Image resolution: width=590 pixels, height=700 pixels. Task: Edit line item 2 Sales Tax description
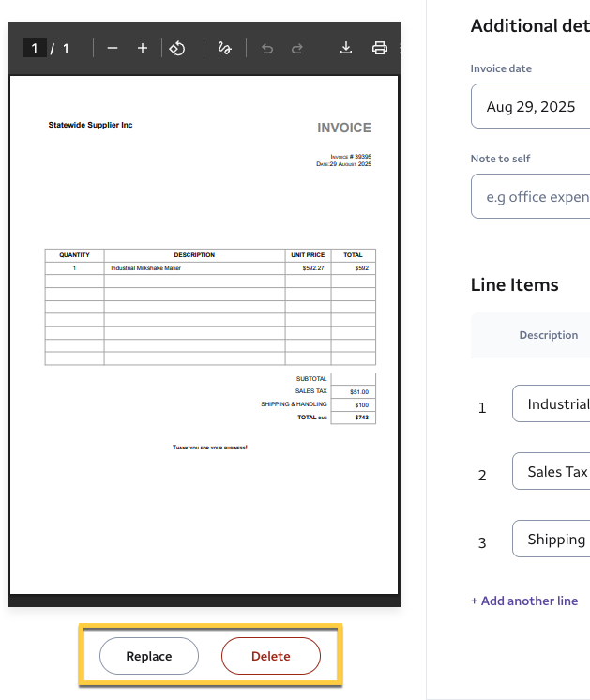pyautogui.click(x=552, y=472)
